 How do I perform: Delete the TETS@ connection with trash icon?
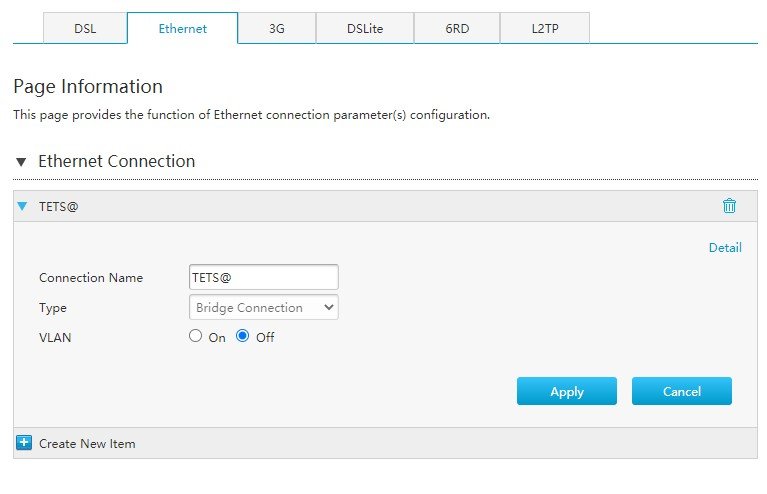pyautogui.click(x=729, y=206)
